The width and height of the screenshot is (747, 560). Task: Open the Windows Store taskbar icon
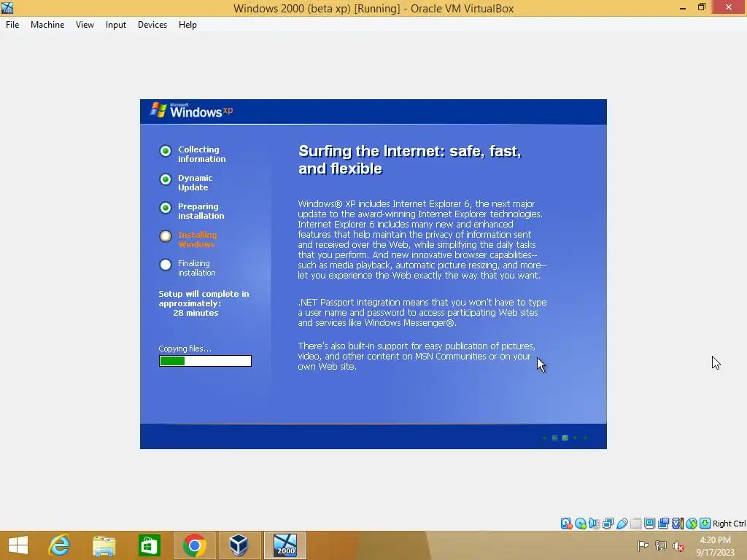[149, 545]
